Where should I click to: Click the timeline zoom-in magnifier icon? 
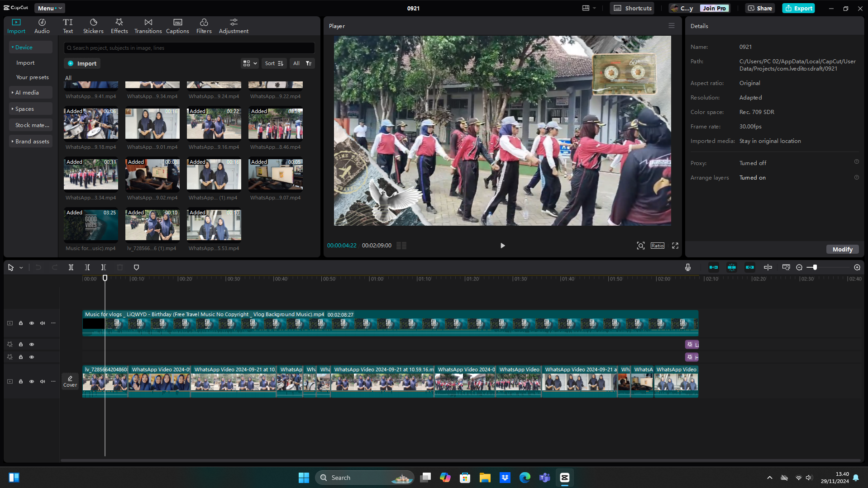pyautogui.click(x=857, y=267)
